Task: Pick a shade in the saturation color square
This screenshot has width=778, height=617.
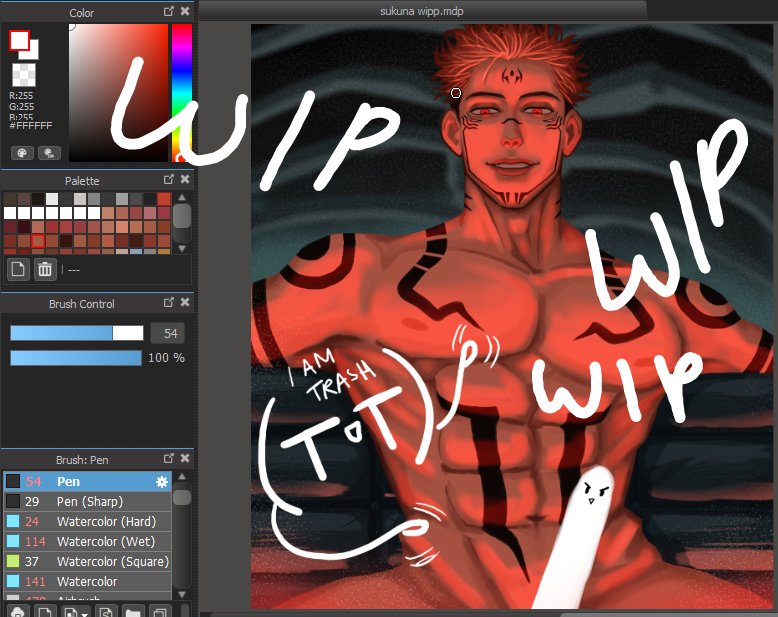Action: point(119,93)
